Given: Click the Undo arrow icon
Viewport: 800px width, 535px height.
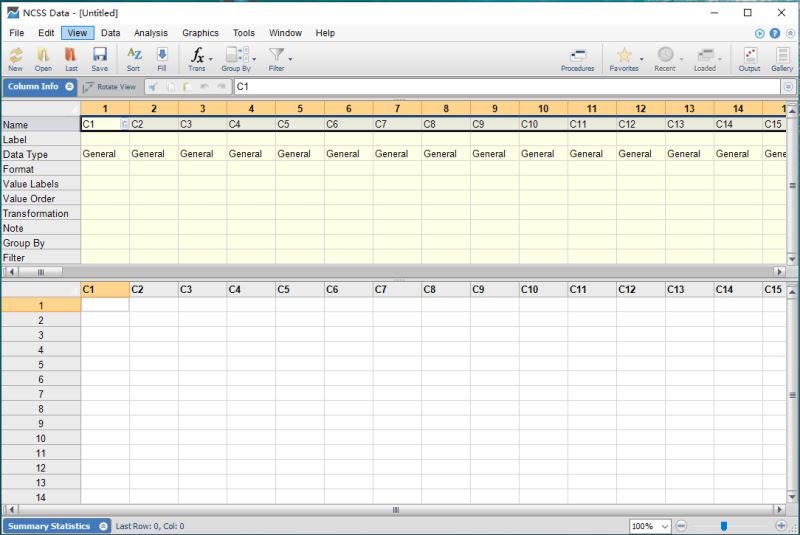Looking at the screenshot, I should tap(204, 87).
